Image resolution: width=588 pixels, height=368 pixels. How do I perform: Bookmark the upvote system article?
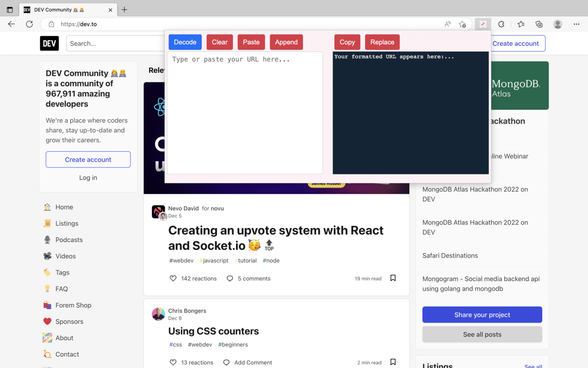393,278
